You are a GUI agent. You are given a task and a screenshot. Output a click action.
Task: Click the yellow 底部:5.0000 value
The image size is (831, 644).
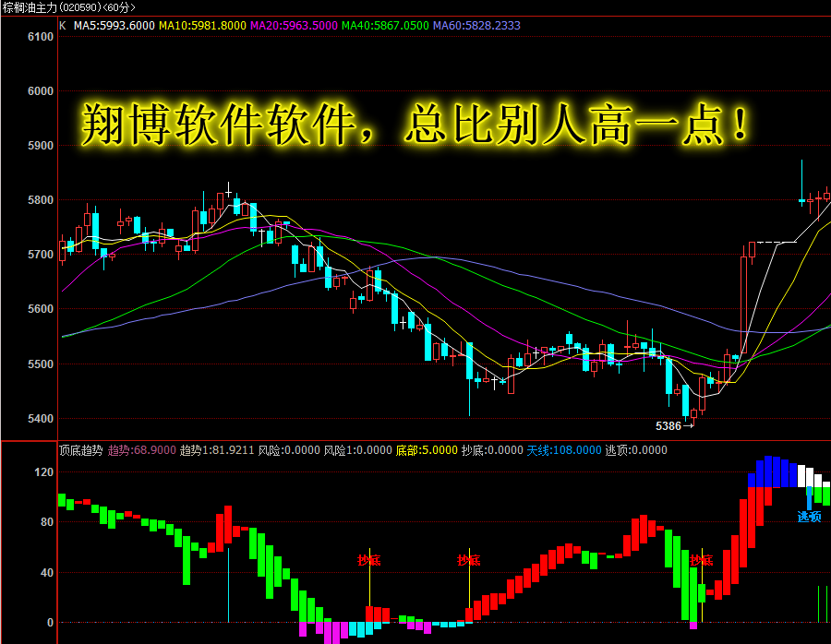pos(427,450)
